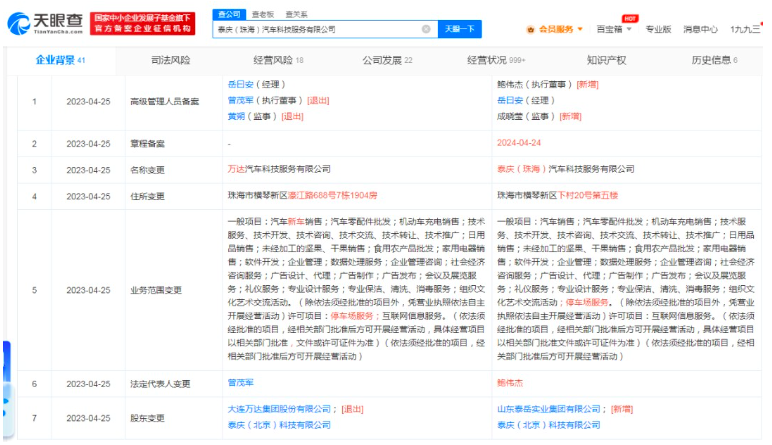The height and width of the screenshot is (445, 772).
Task: Switch to the 经营状况 tab
Action: [496, 60]
